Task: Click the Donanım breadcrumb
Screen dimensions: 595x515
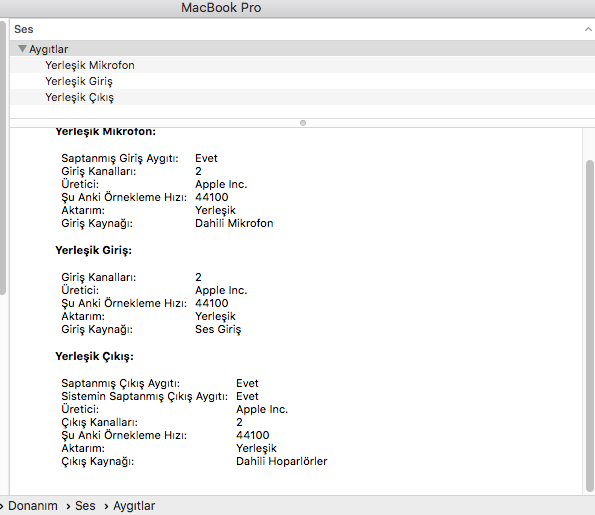Action: (x=33, y=506)
